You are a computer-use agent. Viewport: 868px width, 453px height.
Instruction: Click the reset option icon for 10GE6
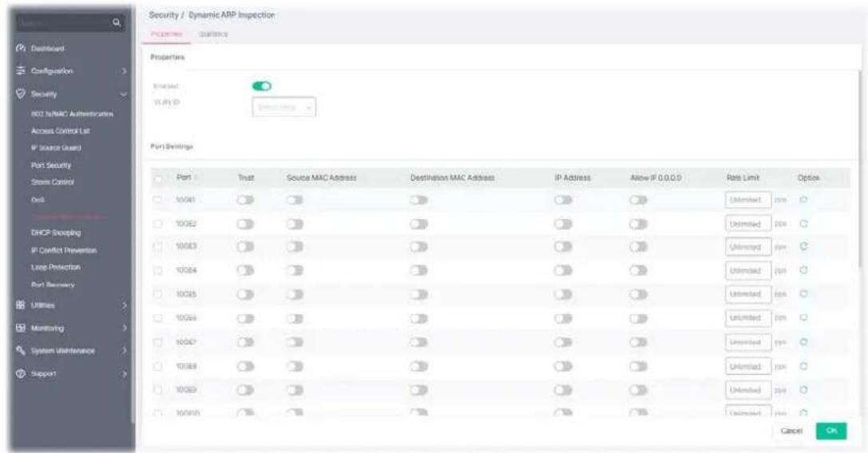pyautogui.click(x=804, y=318)
